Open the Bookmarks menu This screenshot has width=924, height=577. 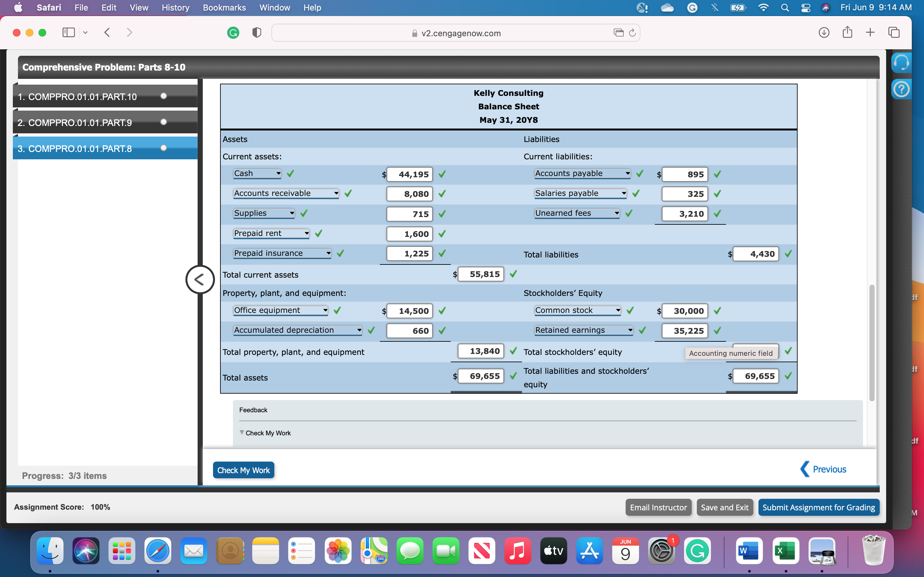(224, 8)
